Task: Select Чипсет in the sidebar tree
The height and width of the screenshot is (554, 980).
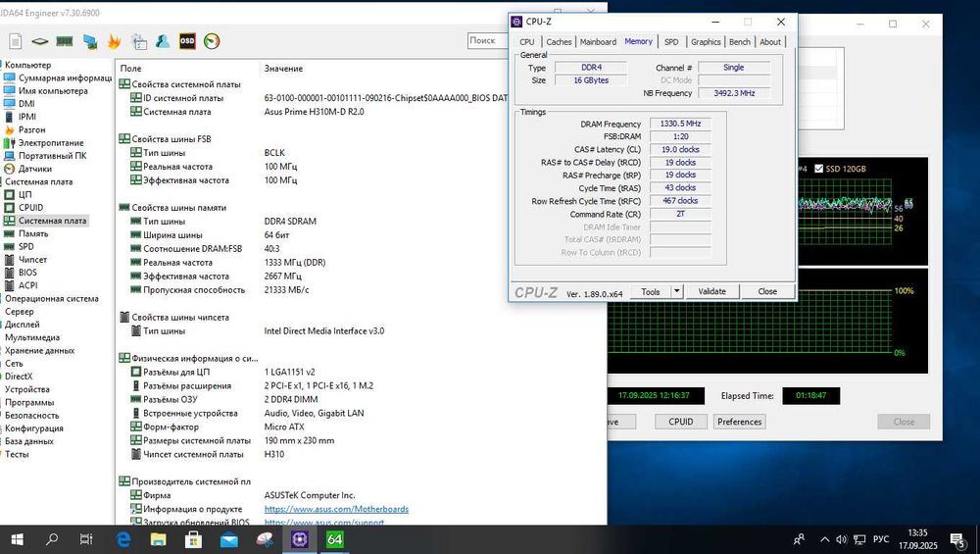Action: (x=32, y=260)
